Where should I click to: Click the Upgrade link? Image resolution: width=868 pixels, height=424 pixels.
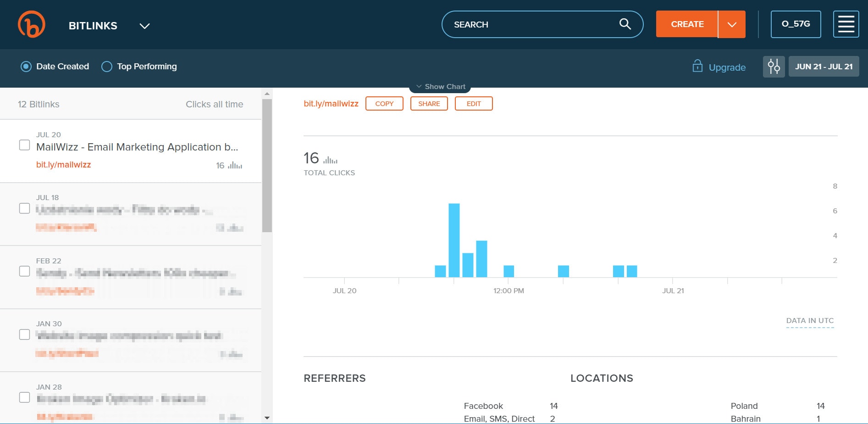coord(727,67)
